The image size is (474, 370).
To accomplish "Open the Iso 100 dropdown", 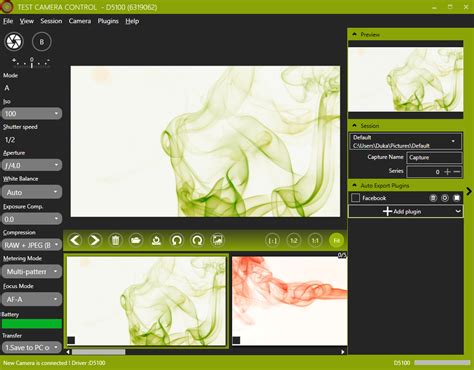I will click(32, 114).
